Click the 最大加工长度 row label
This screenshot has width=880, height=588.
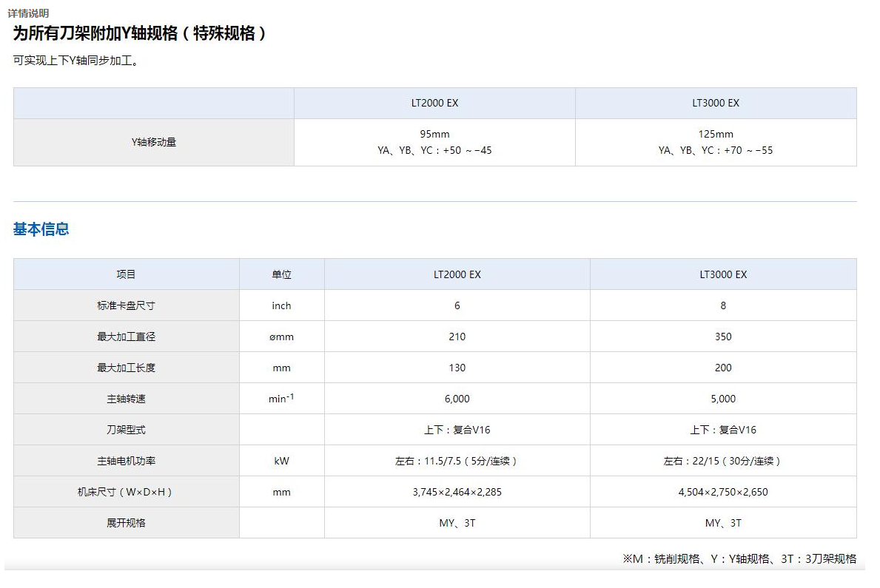point(126,368)
